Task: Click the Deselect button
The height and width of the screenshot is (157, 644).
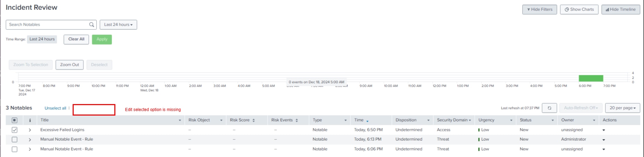Action: [x=99, y=65]
